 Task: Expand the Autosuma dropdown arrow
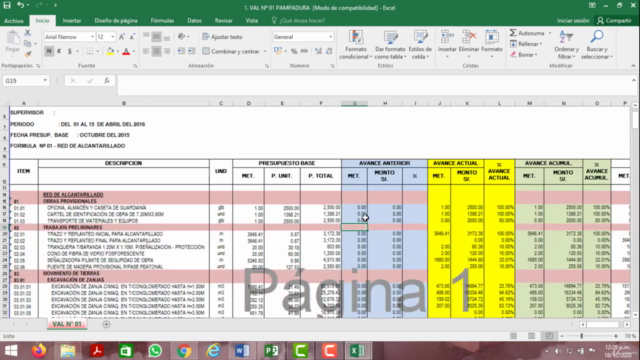[550, 33]
